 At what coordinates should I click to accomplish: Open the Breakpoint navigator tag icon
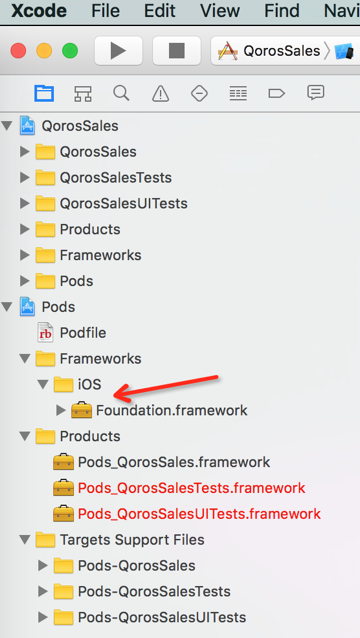click(x=277, y=94)
